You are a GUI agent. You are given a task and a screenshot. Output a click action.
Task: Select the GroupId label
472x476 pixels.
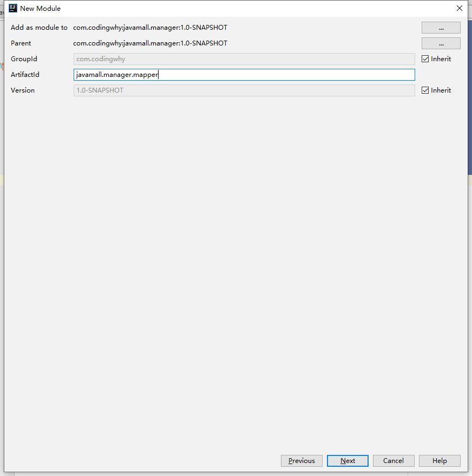pyautogui.click(x=24, y=59)
